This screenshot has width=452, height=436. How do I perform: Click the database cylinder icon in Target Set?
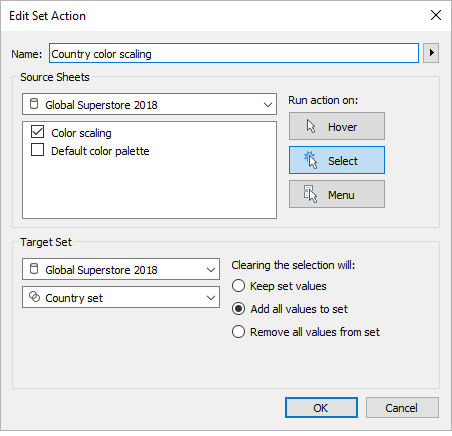(x=34, y=268)
